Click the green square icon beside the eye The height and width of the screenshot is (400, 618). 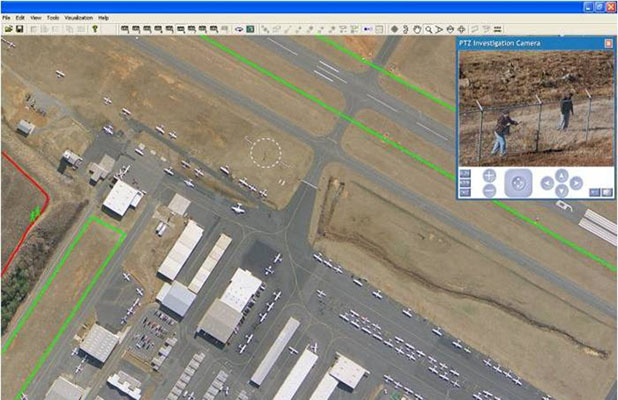[250, 29]
